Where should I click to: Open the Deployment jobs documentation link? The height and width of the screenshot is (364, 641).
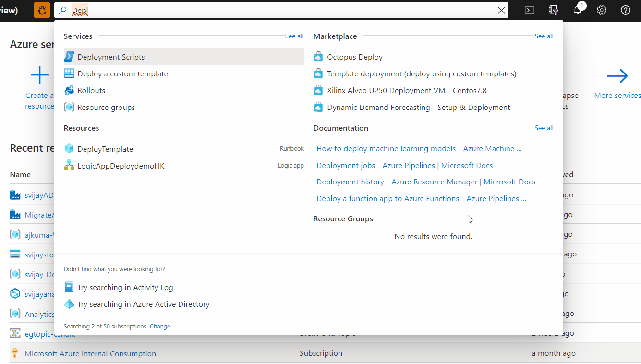coord(404,165)
